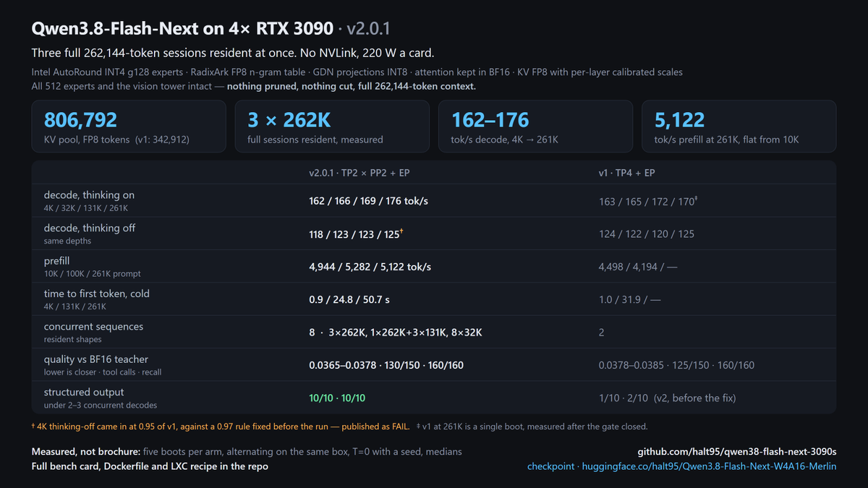Click the "118 / 123 / 123 / 125" cell
Image resolution: width=868 pixels, height=488 pixels.
point(357,234)
